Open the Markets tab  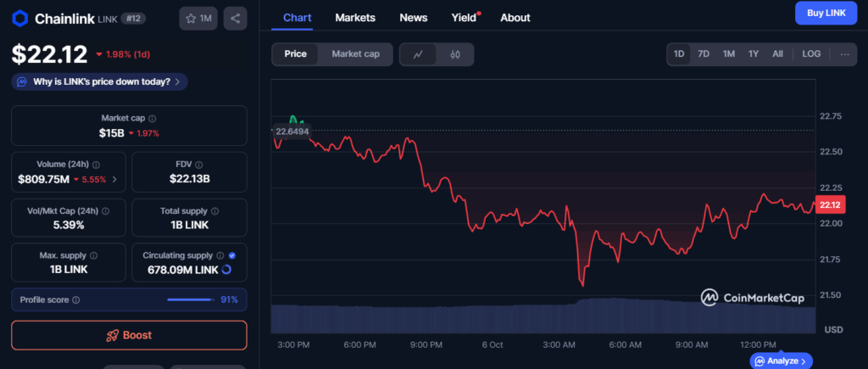pyautogui.click(x=355, y=18)
